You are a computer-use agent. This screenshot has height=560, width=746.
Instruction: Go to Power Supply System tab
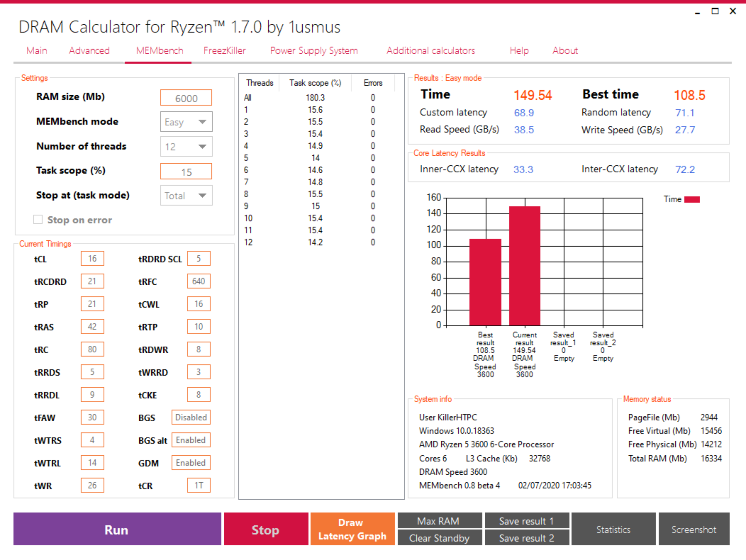point(314,50)
